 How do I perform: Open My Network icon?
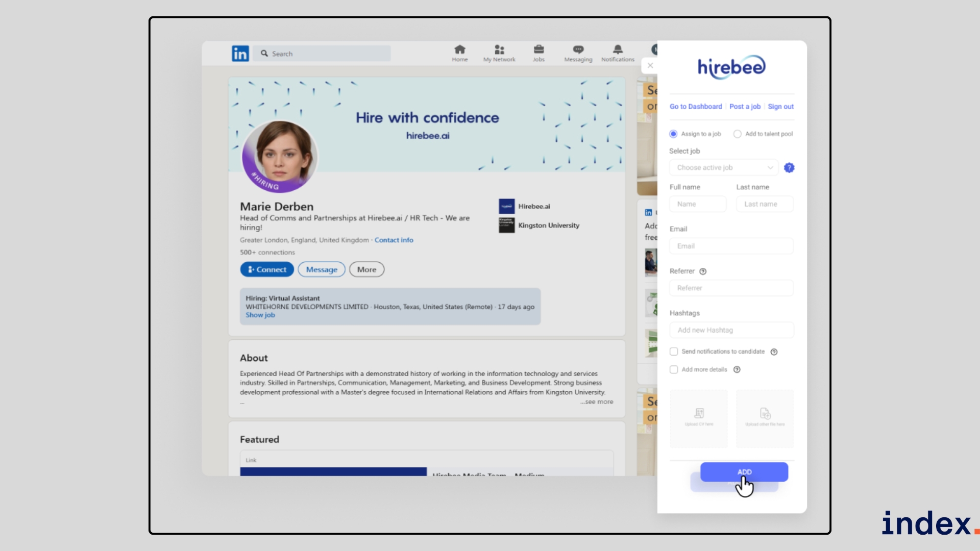(499, 49)
